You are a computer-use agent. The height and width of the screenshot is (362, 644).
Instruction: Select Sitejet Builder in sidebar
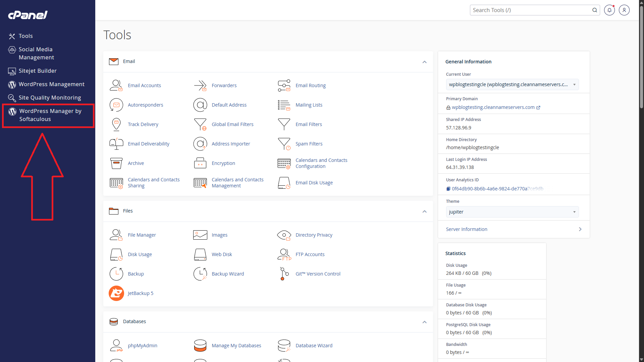(x=32, y=71)
